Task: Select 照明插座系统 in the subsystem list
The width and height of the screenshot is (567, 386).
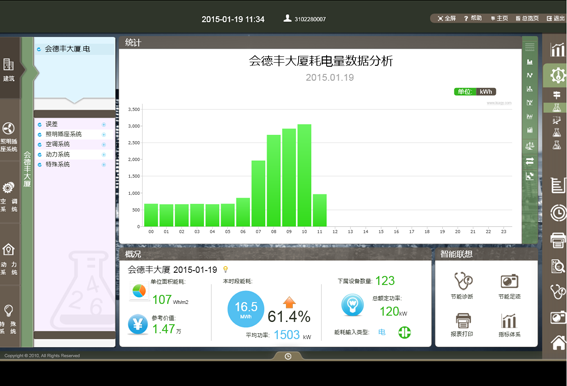Action: [x=63, y=134]
